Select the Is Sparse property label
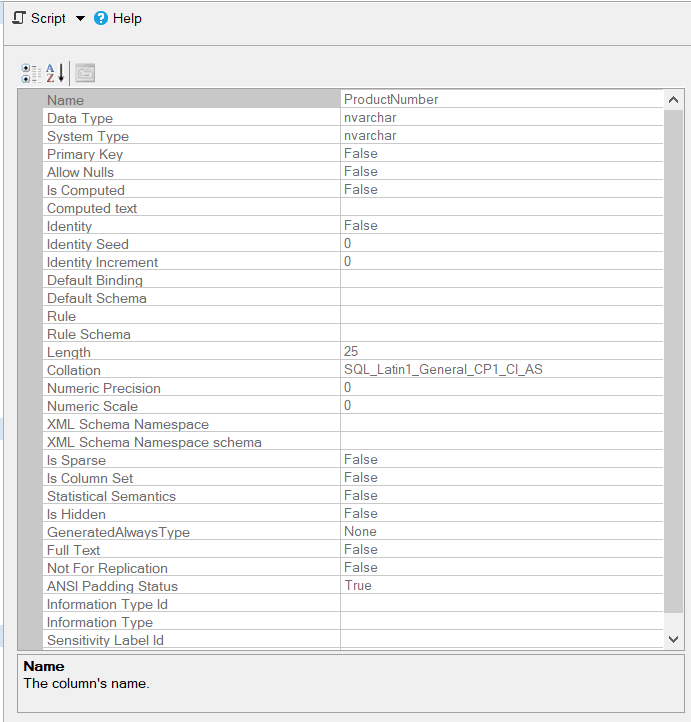Viewport: 691px width, 722px height. tap(76, 460)
